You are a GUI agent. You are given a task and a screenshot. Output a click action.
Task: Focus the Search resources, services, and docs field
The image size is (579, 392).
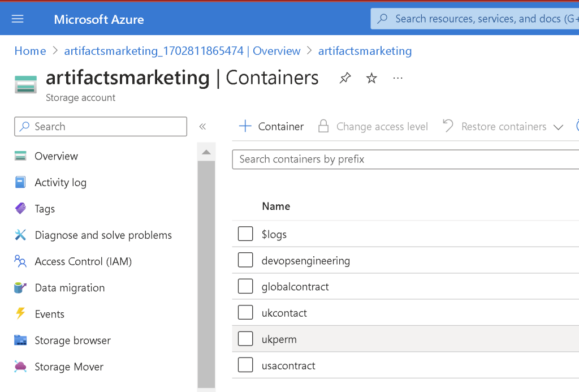pyautogui.click(x=475, y=19)
